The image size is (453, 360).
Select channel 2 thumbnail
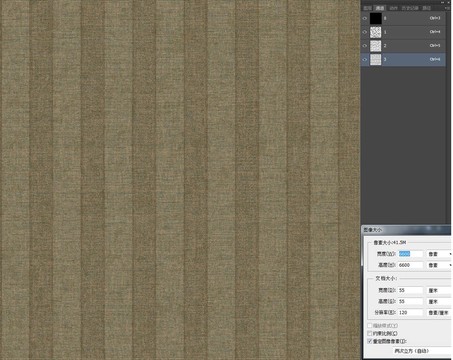pyautogui.click(x=376, y=46)
